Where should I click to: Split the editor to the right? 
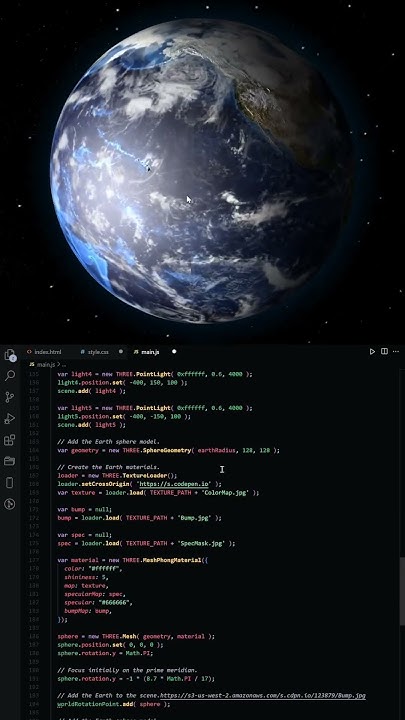click(384, 351)
